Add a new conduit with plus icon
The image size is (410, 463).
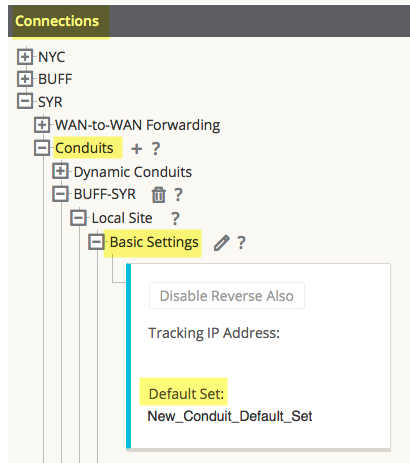(x=136, y=149)
